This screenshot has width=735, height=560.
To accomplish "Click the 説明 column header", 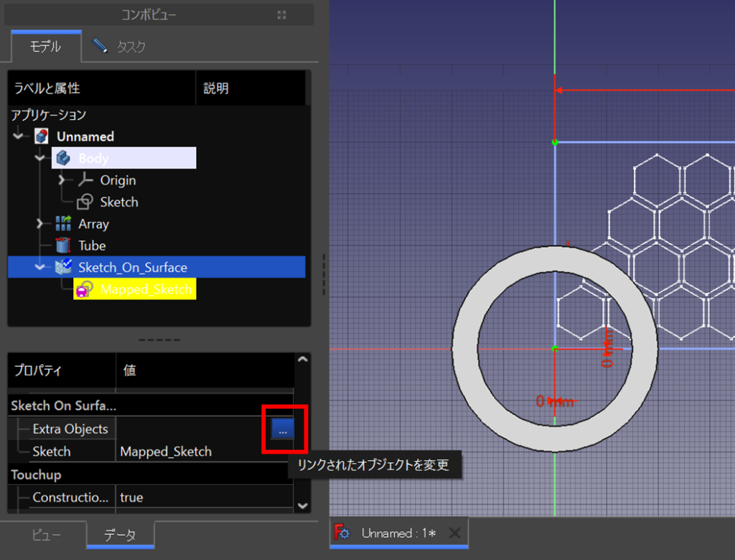I will coord(251,88).
